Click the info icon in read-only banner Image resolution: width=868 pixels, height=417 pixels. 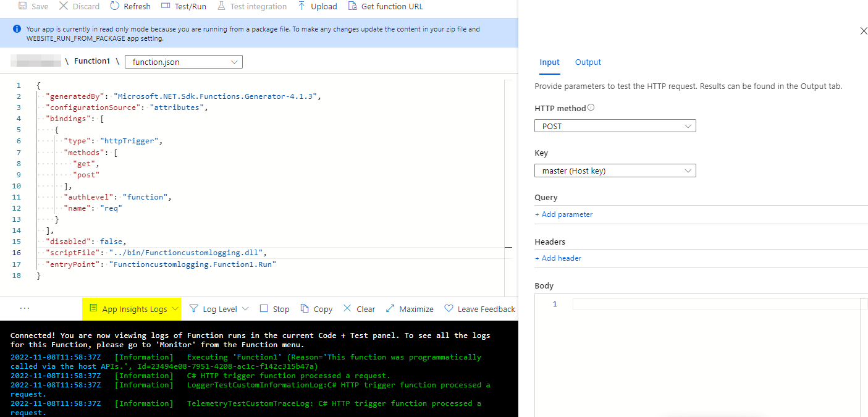17,29
